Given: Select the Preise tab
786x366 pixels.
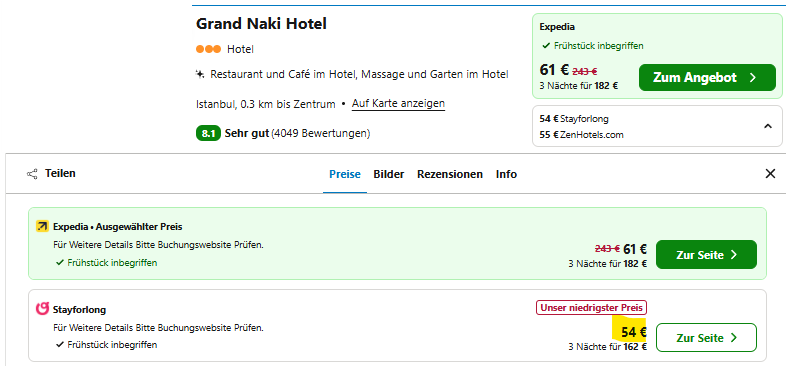Looking at the screenshot, I should coord(345,174).
